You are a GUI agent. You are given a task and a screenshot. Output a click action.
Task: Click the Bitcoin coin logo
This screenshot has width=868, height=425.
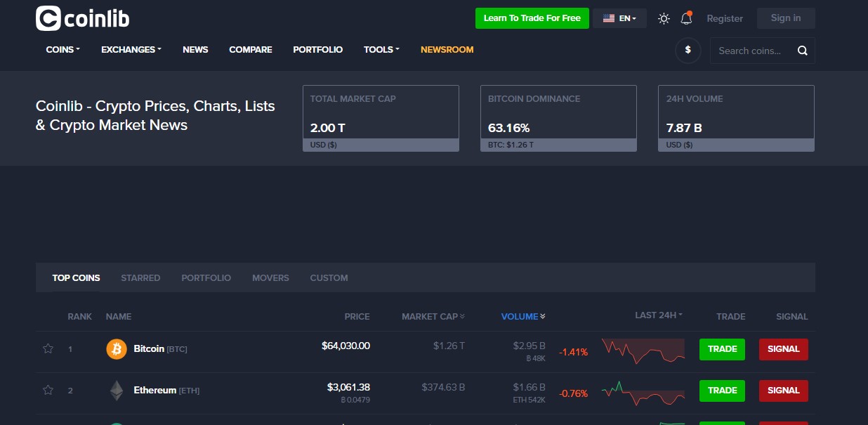[116, 348]
